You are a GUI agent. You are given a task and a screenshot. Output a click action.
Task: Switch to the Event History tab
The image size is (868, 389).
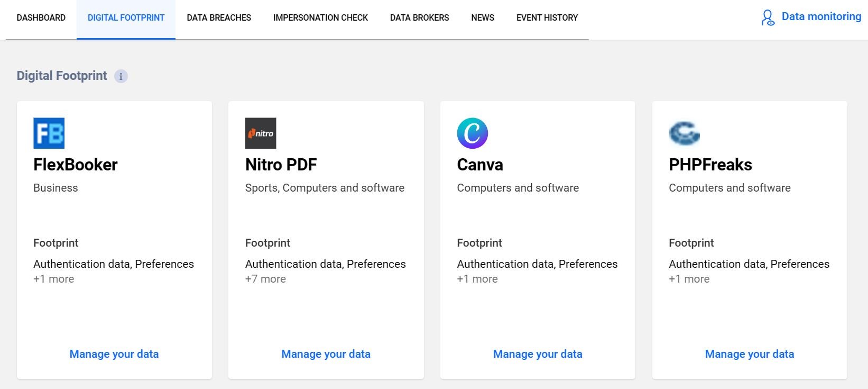point(547,18)
